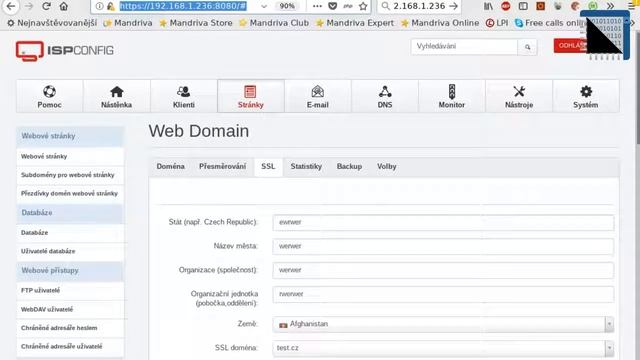This screenshot has height=360, width=640.
Task: Open Mandriva Club bookmark
Action: (x=274, y=23)
